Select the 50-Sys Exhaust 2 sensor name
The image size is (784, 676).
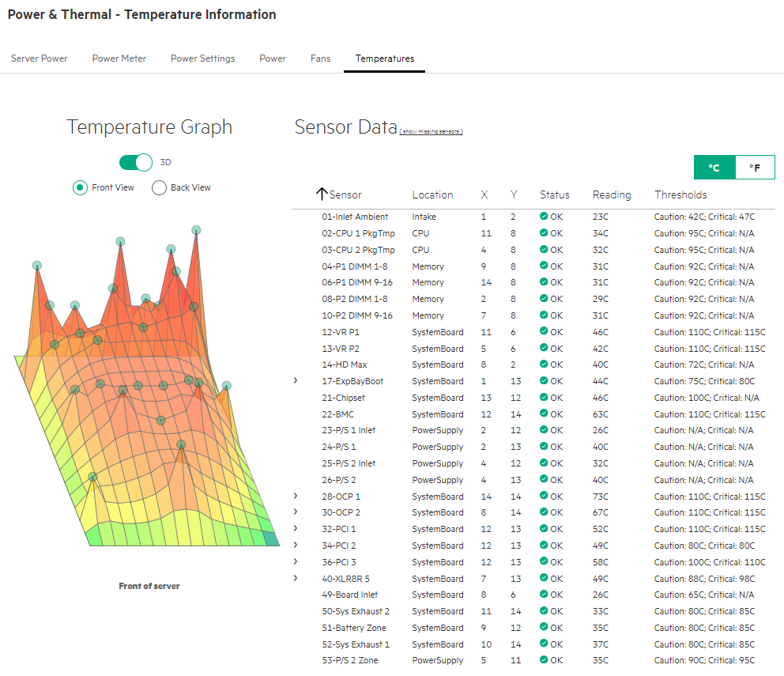(356, 611)
